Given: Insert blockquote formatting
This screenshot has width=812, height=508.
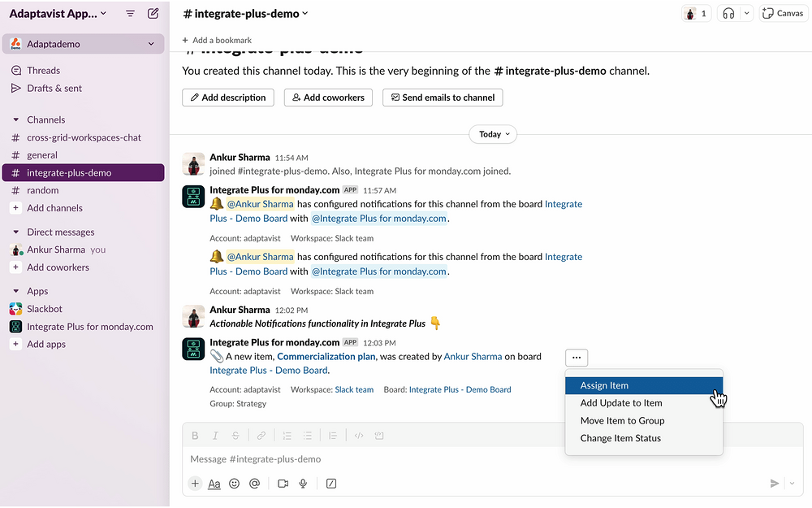Looking at the screenshot, I should (x=333, y=436).
